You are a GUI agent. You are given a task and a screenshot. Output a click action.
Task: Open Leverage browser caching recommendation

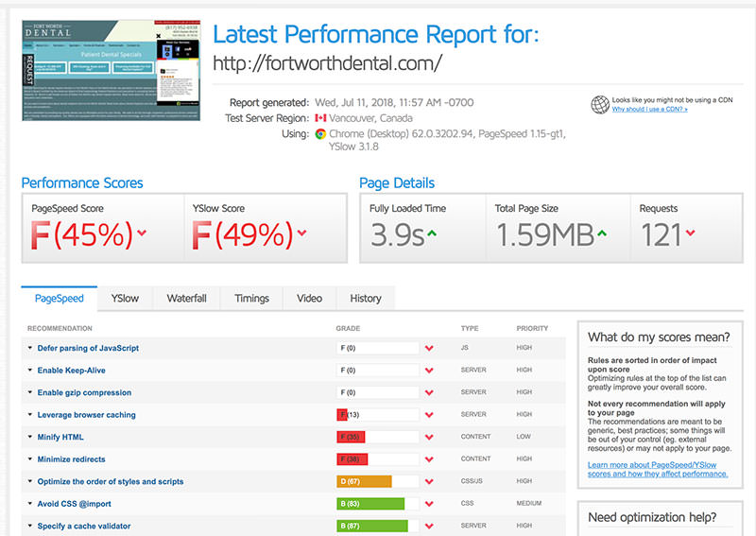[x=87, y=415]
